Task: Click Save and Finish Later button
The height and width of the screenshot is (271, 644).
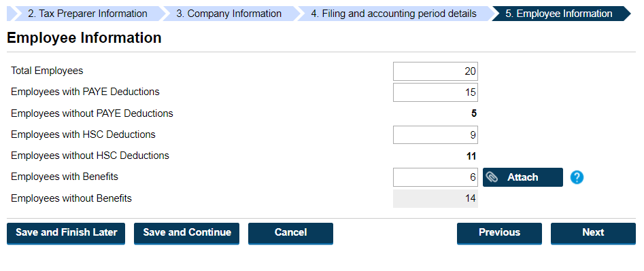Action: pos(66,233)
